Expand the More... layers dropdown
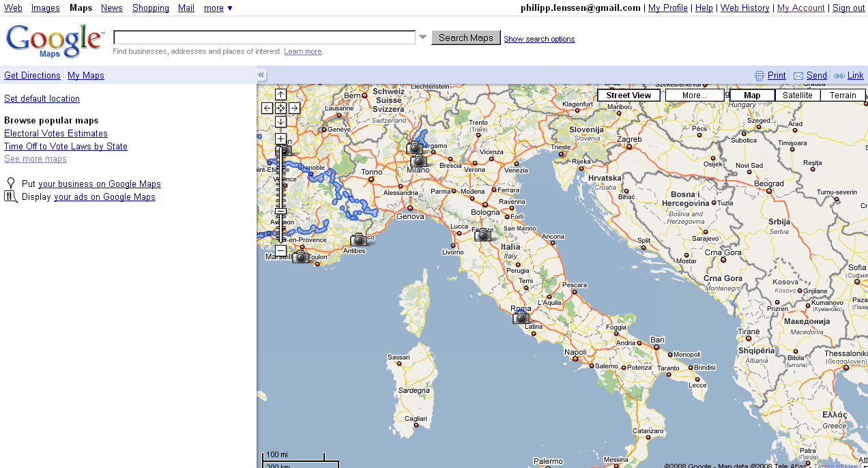The width and height of the screenshot is (868, 468). (x=694, y=96)
